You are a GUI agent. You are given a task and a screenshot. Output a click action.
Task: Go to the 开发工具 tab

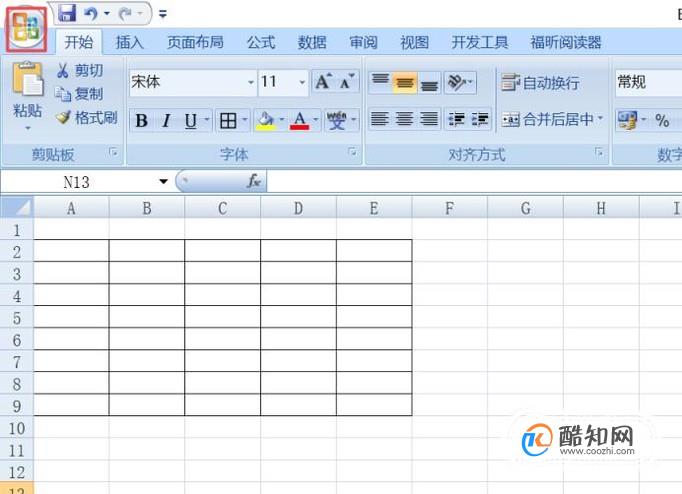pos(480,42)
